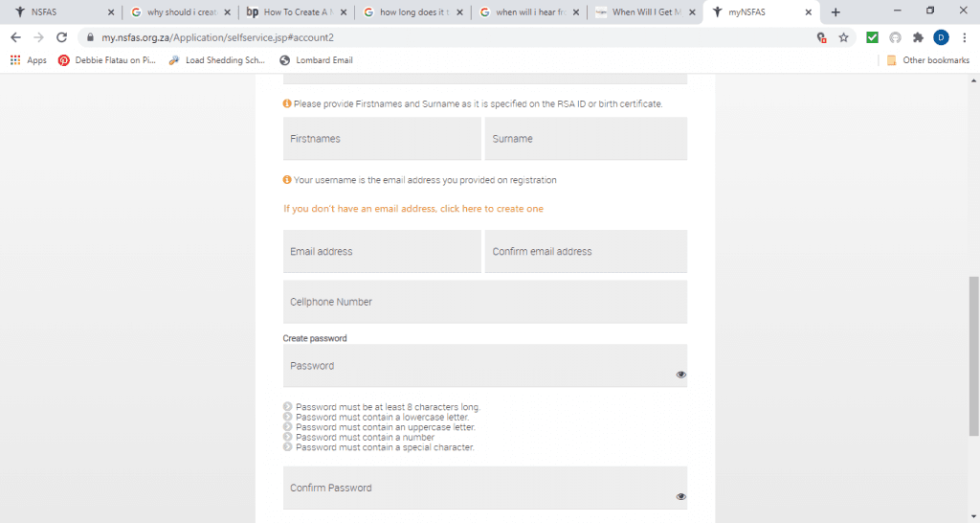The image size is (980, 523).
Task: Open Chrome three-dot menu
Action: pos(964,37)
